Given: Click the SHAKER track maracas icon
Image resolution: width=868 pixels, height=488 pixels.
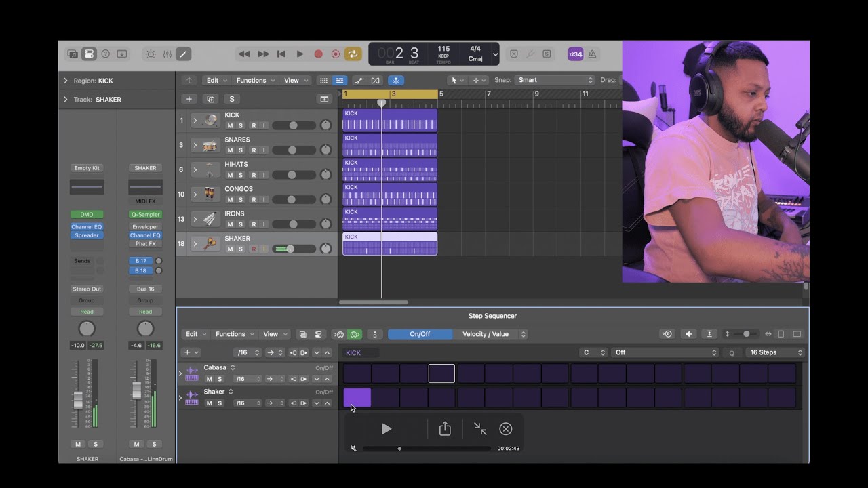Looking at the screenshot, I should point(211,244).
